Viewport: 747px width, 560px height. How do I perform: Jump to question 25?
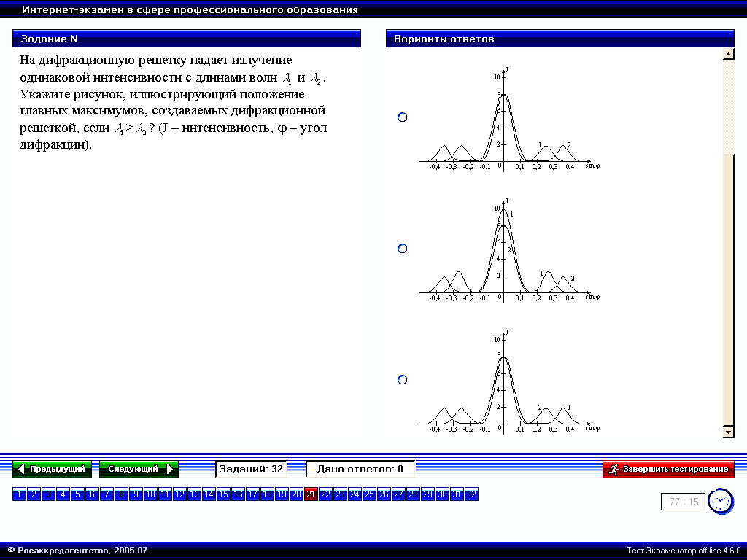(x=369, y=494)
